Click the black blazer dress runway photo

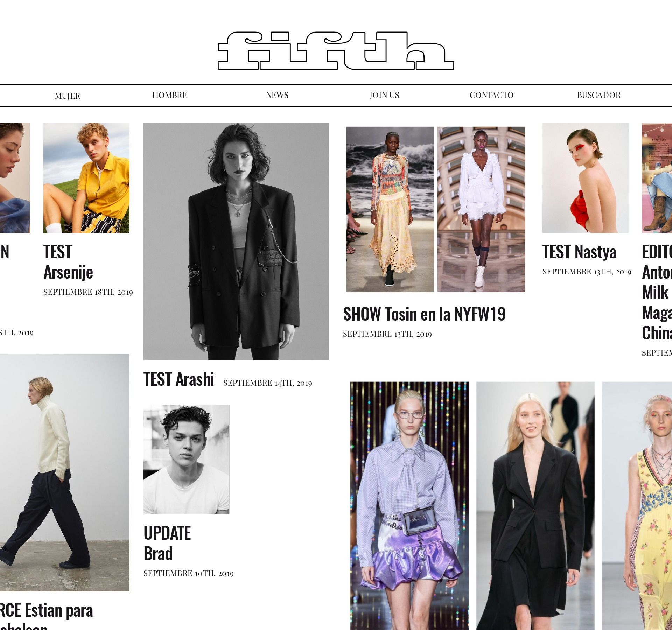point(535,506)
